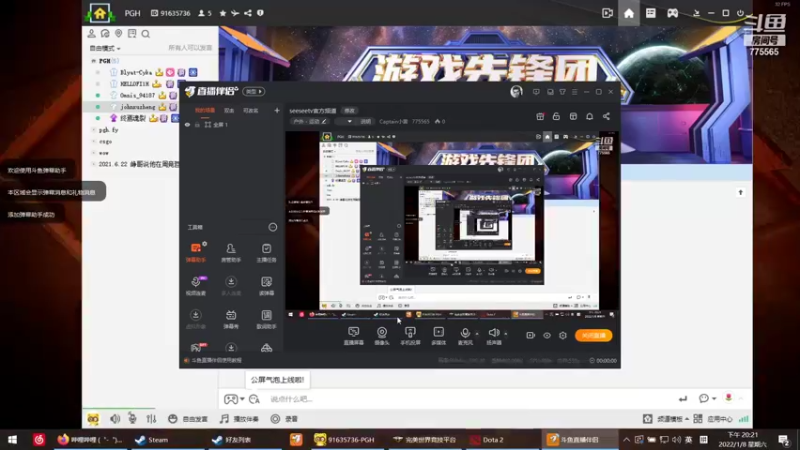This screenshot has height=450, width=800.
Task: Open the 弹幕助手 tool
Action: (x=196, y=252)
